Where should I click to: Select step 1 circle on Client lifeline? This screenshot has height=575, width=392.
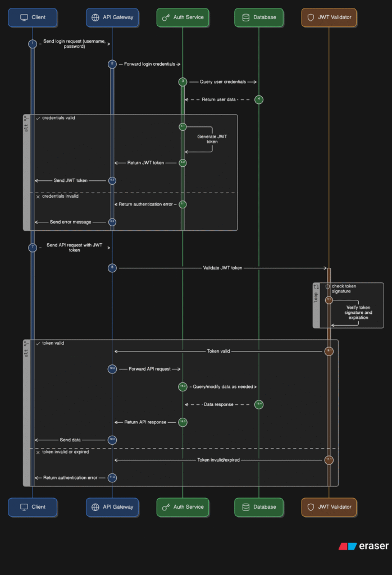[33, 44]
